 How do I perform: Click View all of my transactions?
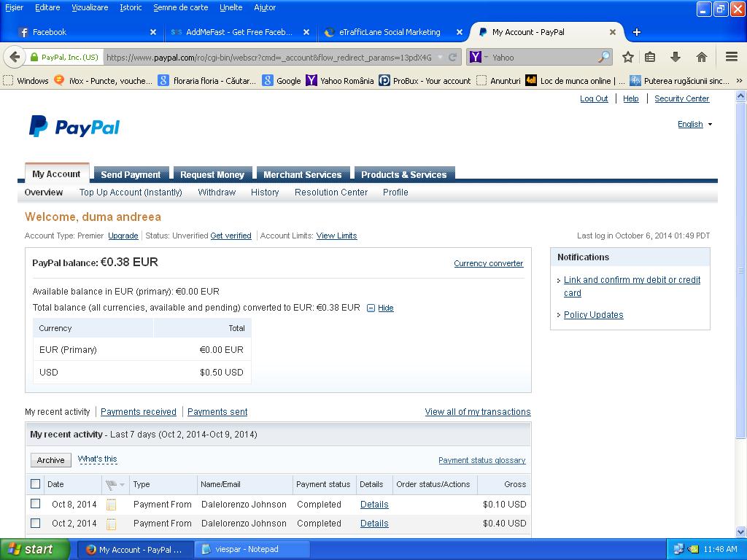pyautogui.click(x=478, y=412)
